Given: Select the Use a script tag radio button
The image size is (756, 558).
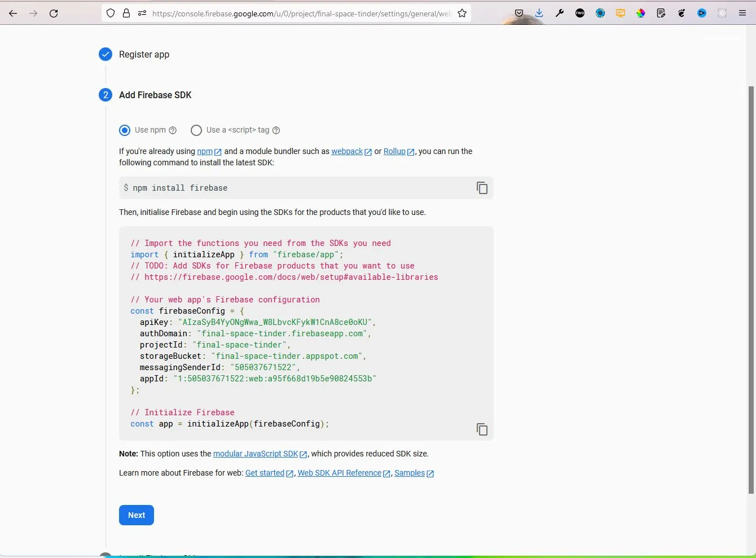Looking at the screenshot, I should click(196, 130).
